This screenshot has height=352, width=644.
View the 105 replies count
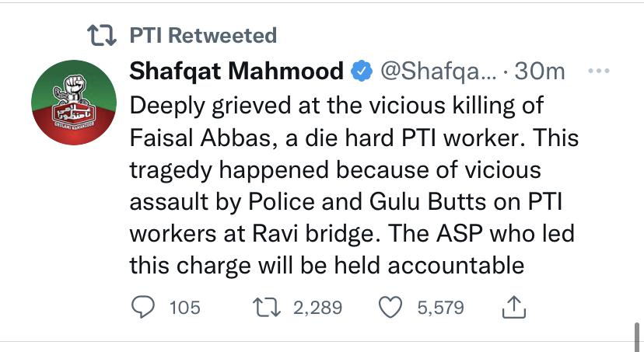click(x=185, y=308)
